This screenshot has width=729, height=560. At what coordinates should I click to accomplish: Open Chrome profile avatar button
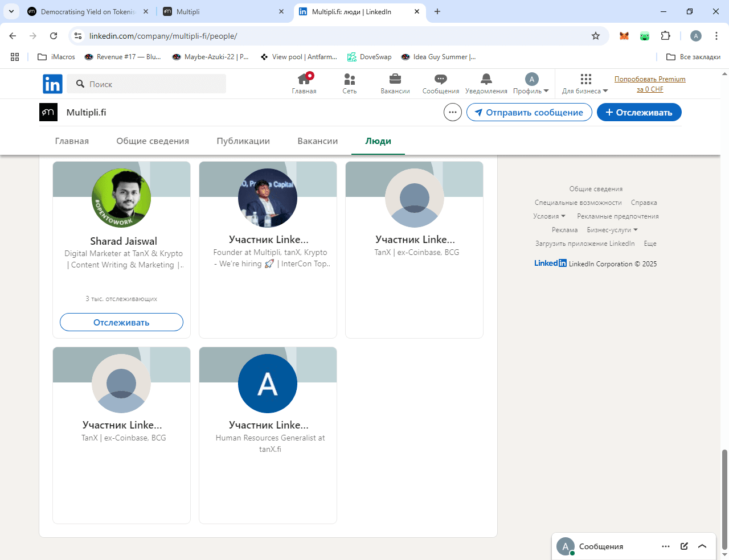pyautogui.click(x=696, y=36)
